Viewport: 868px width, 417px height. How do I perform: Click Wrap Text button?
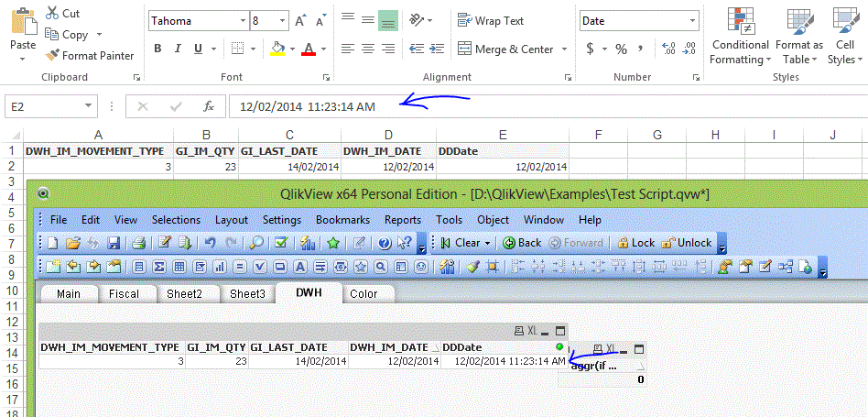coord(491,21)
